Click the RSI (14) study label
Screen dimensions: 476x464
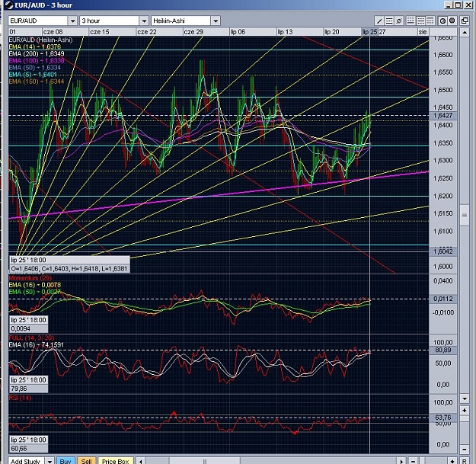(x=20, y=398)
